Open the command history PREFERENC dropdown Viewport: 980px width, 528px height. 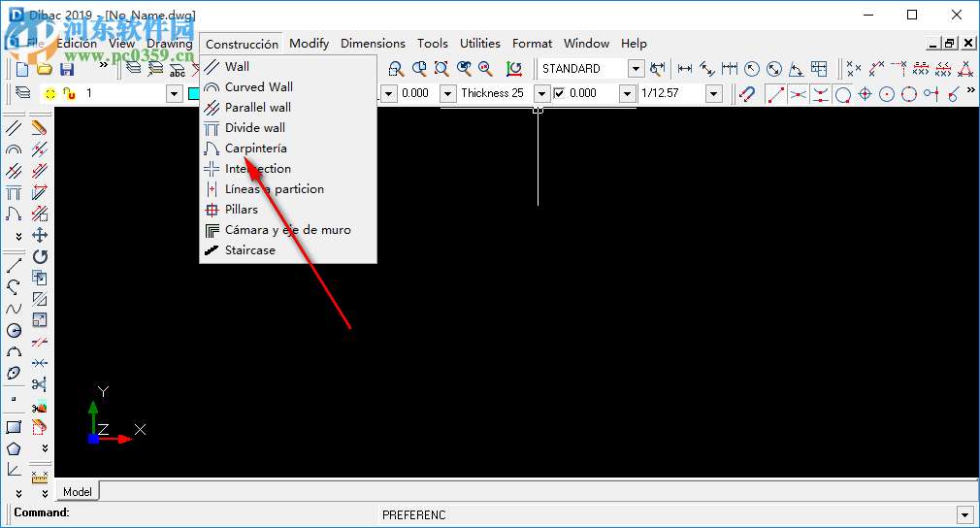click(x=965, y=514)
